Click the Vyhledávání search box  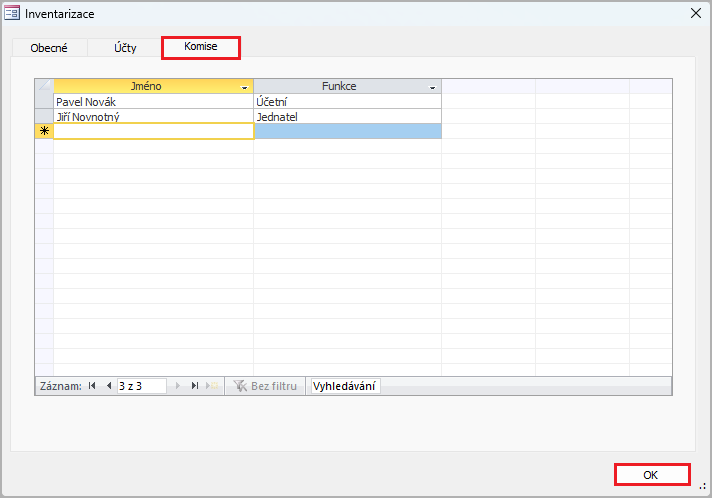tap(345, 385)
